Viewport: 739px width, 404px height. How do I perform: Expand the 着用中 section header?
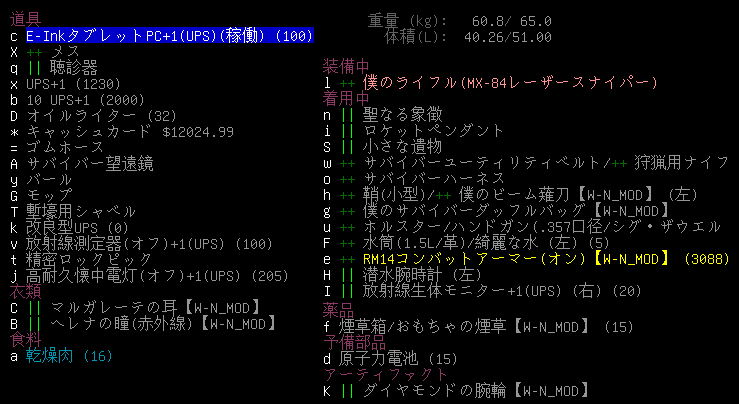[x=345, y=99]
